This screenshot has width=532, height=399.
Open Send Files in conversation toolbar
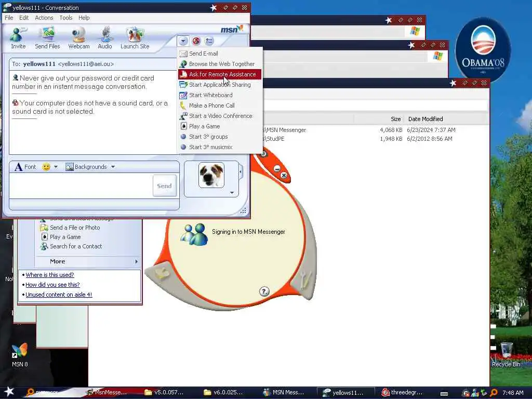(47, 38)
